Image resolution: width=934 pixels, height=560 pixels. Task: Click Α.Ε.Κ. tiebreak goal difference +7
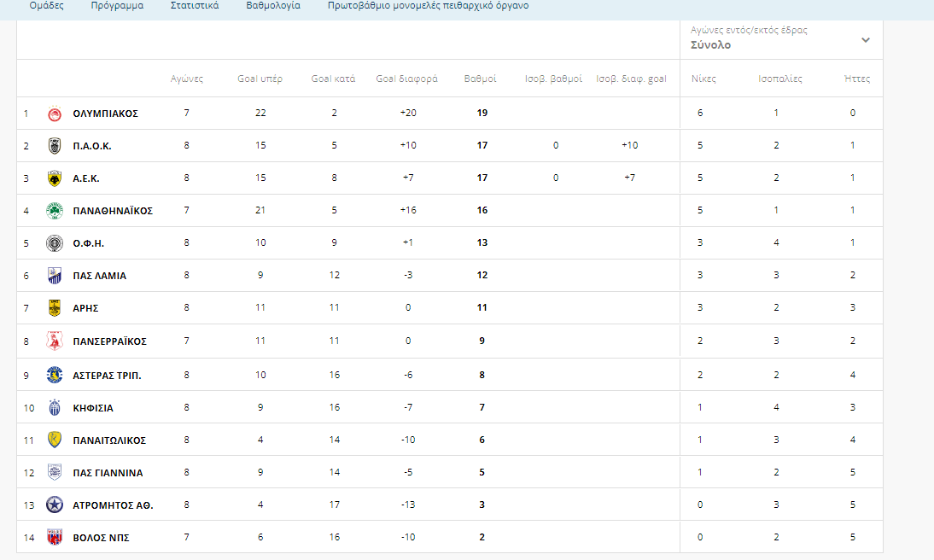[629, 178]
